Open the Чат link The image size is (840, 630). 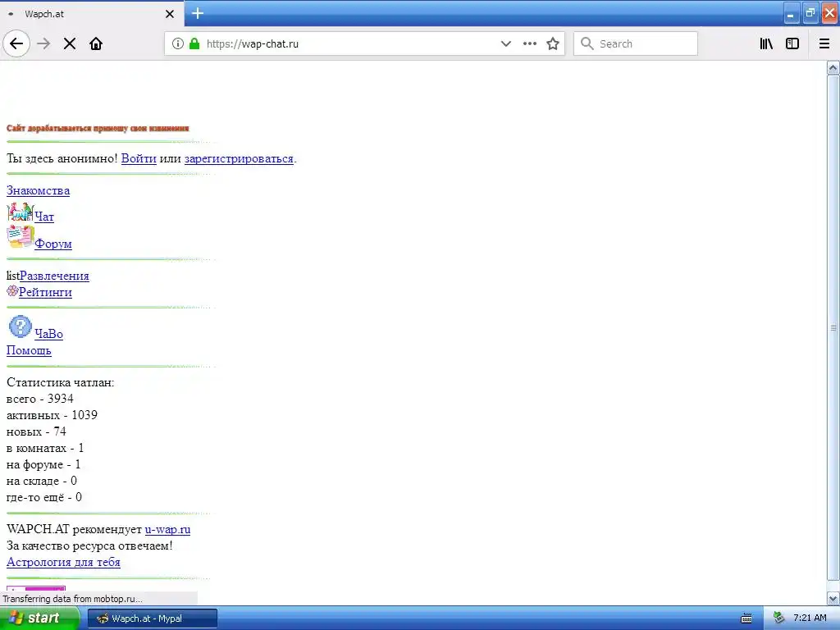coord(44,217)
